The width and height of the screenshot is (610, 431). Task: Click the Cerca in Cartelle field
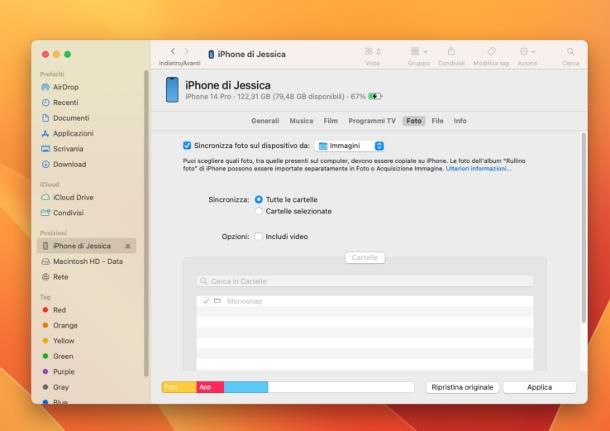tap(365, 281)
